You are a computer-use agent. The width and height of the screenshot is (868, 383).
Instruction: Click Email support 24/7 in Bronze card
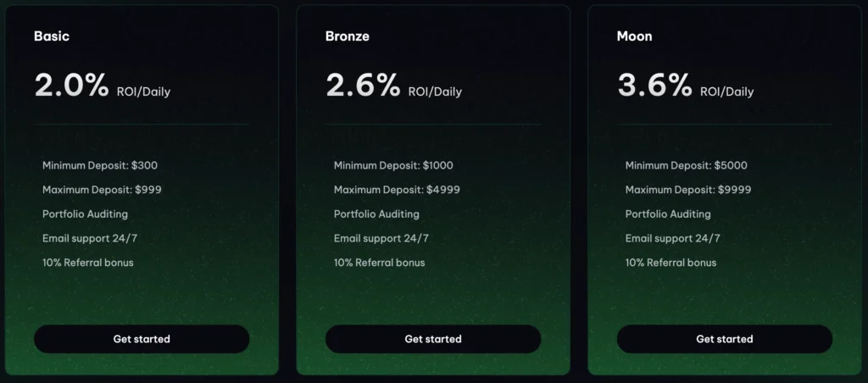click(381, 238)
